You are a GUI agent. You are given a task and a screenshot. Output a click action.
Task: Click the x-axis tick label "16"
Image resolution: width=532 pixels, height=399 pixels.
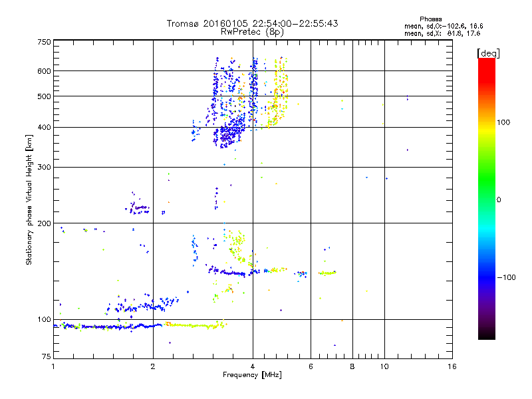tap(452, 366)
